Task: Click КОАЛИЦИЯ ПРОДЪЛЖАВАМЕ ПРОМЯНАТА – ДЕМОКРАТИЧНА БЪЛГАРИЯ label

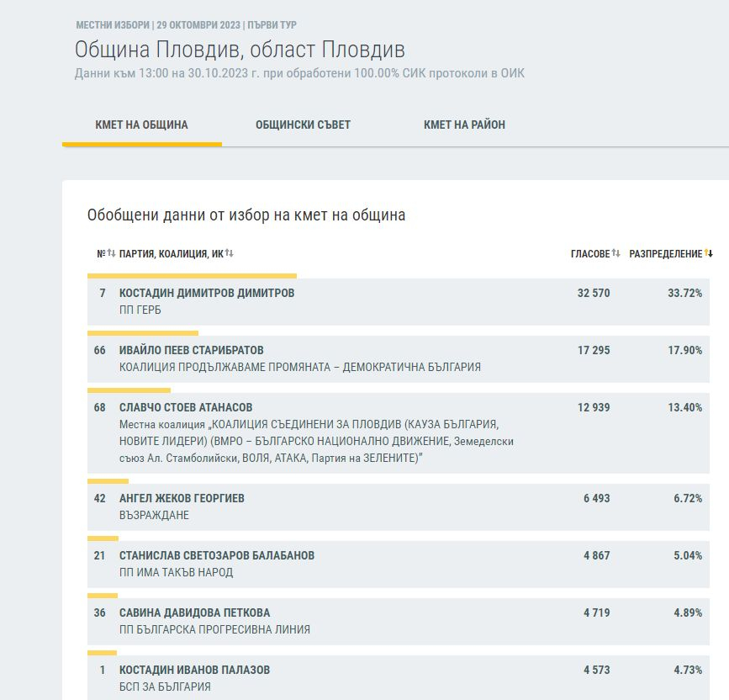Action: (x=300, y=367)
